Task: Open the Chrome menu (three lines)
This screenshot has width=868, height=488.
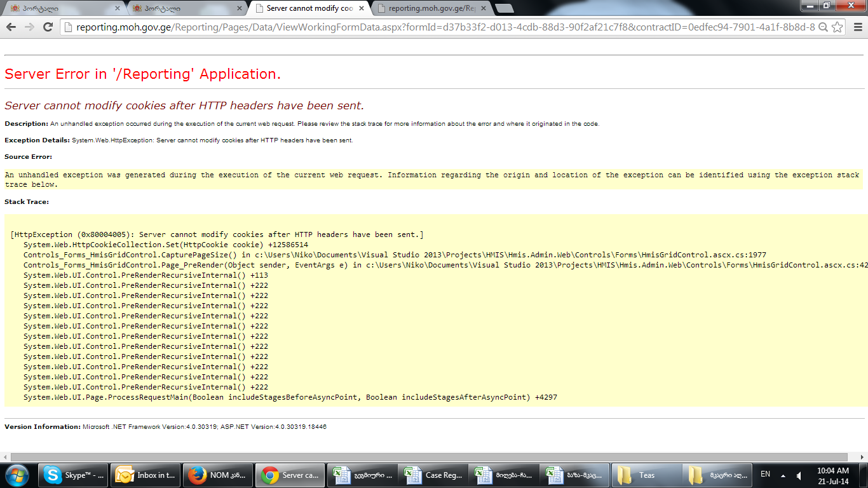Action: (857, 27)
